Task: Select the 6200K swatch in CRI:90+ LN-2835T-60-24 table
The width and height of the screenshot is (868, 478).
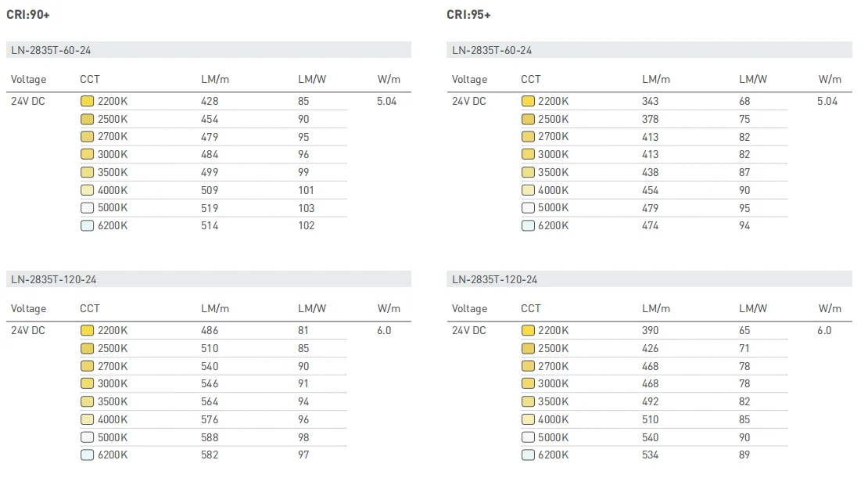Action: 87,225
